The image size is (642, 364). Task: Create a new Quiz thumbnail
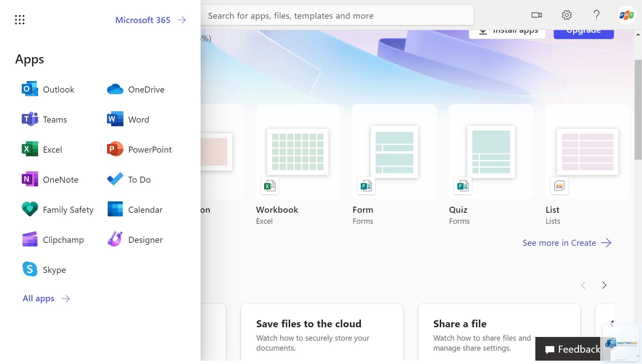(x=491, y=152)
